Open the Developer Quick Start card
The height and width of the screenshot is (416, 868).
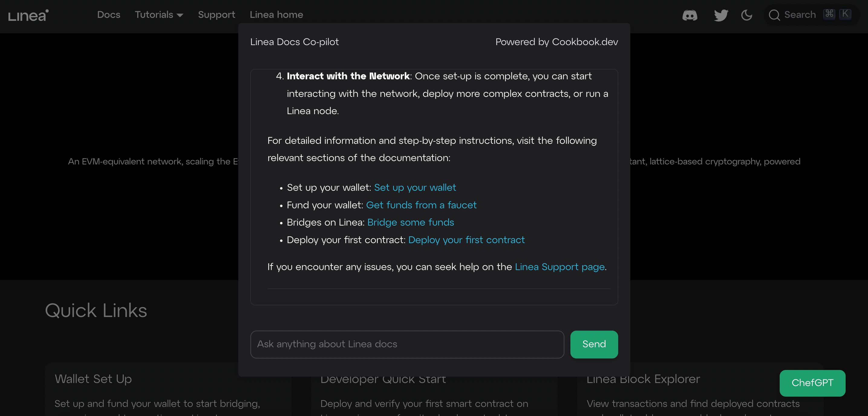coord(434,396)
